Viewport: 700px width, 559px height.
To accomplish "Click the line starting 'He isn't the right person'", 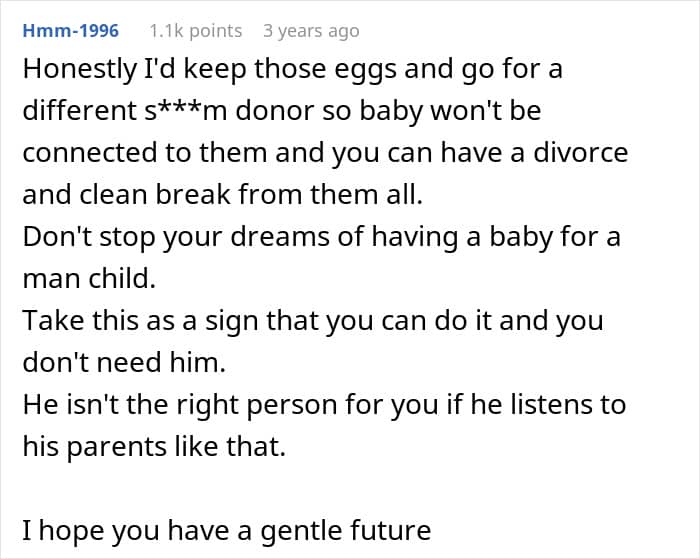I will pyautogui.click(x=324, y=405).
